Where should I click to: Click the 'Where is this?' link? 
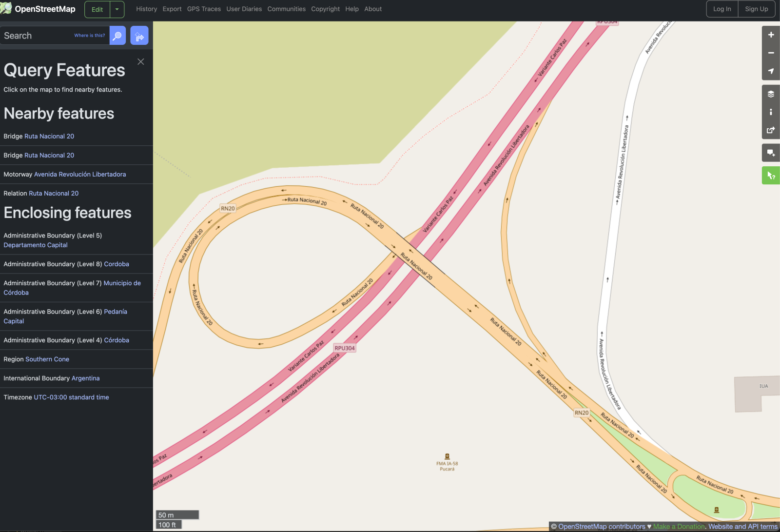click(89, 36)
